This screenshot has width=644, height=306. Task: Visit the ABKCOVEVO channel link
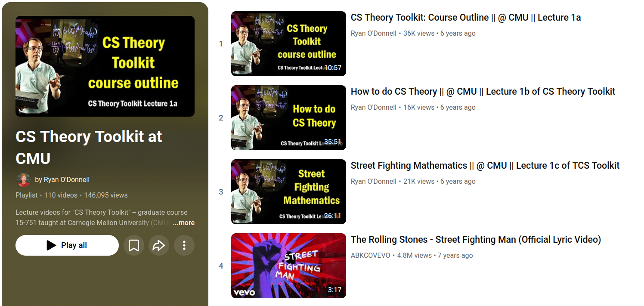pos(370,256)
